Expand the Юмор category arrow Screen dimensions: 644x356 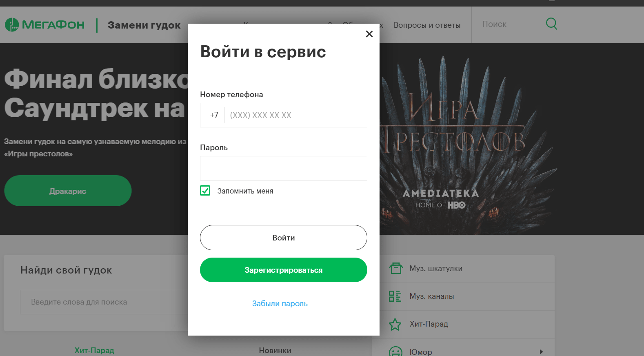point(541,352)
